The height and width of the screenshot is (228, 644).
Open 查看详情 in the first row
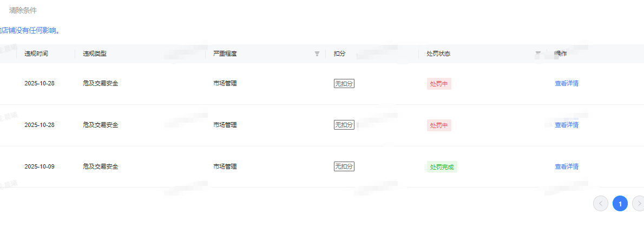tap(567, 84)
